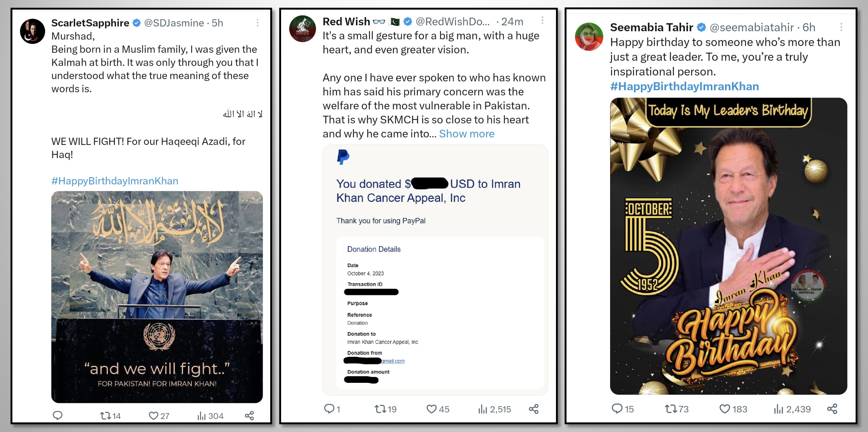The image size is (868, 432).
Task: Share the ScarletSapphire tweet
Action: click(249, 416)
